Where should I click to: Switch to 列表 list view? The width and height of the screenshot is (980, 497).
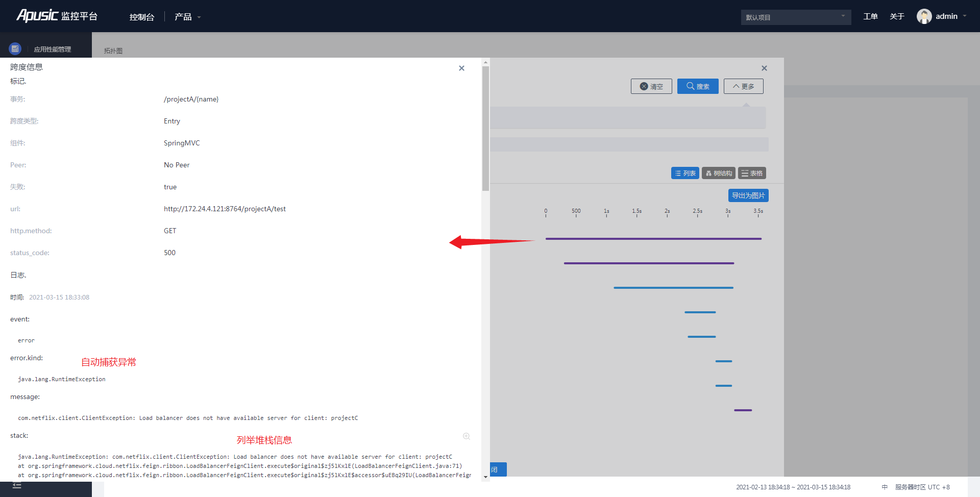click(685, 173)
